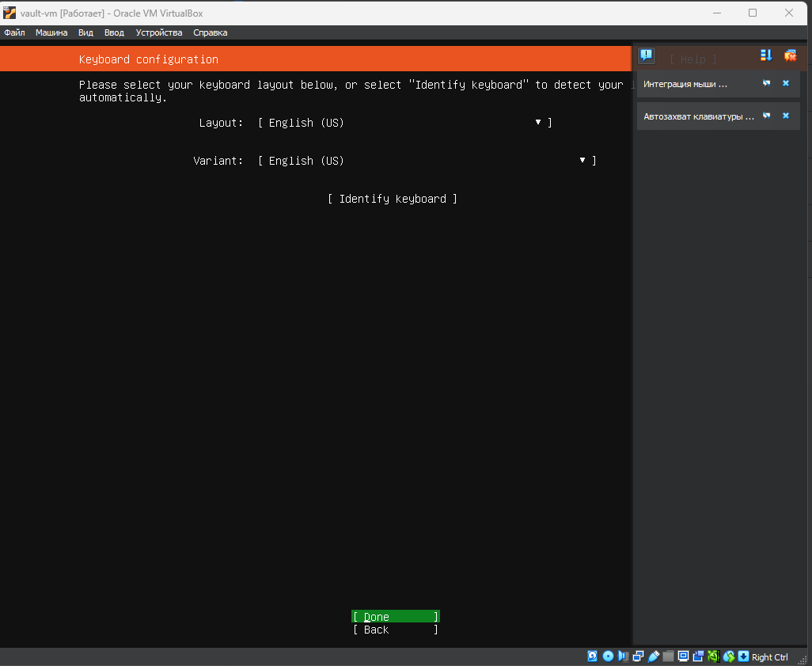The image size is (812, 666).
Task: Click the Identify keyboard button
Action: tap(393, 199)
